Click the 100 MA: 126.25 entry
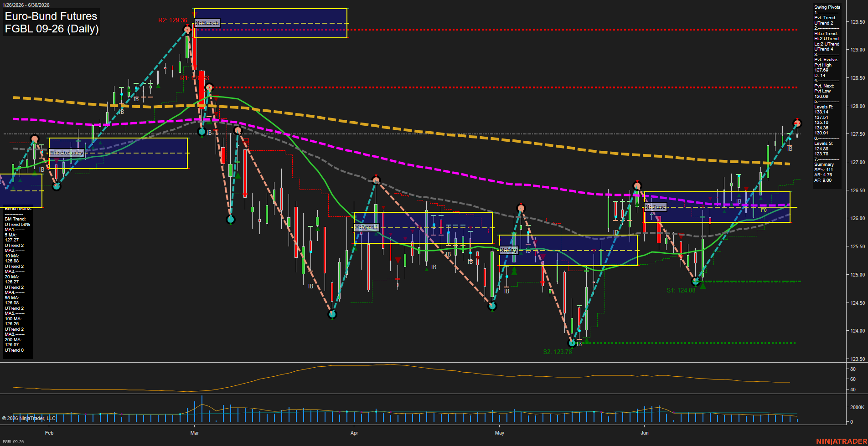This screenshot has height=446, width=868. coord(13,321)
